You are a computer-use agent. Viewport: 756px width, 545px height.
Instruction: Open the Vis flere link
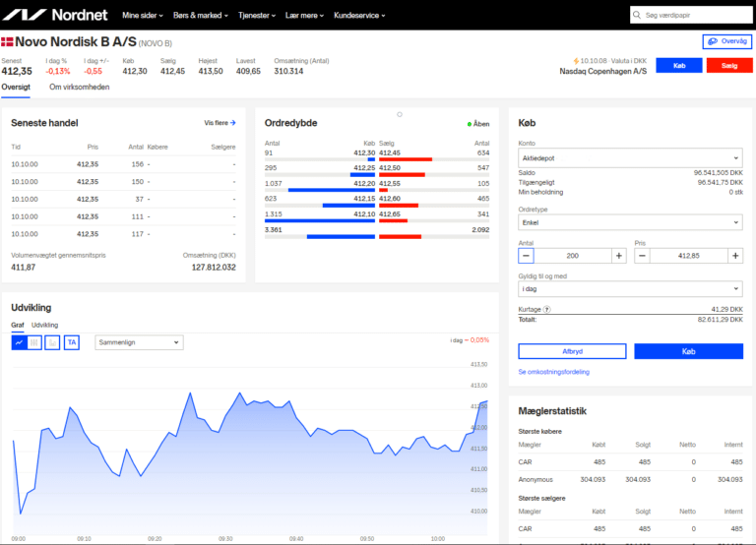click(220, 123)
